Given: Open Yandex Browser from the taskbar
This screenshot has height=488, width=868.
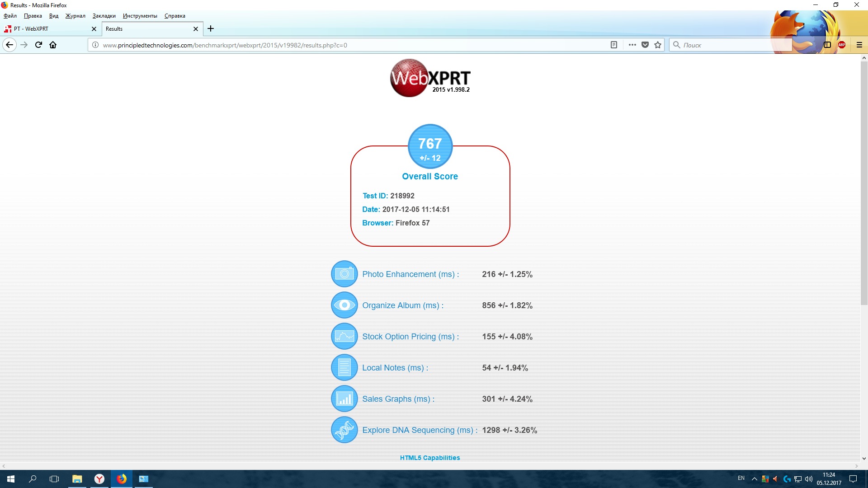Looking at the screenshot, I should click(x=99, y=479).
